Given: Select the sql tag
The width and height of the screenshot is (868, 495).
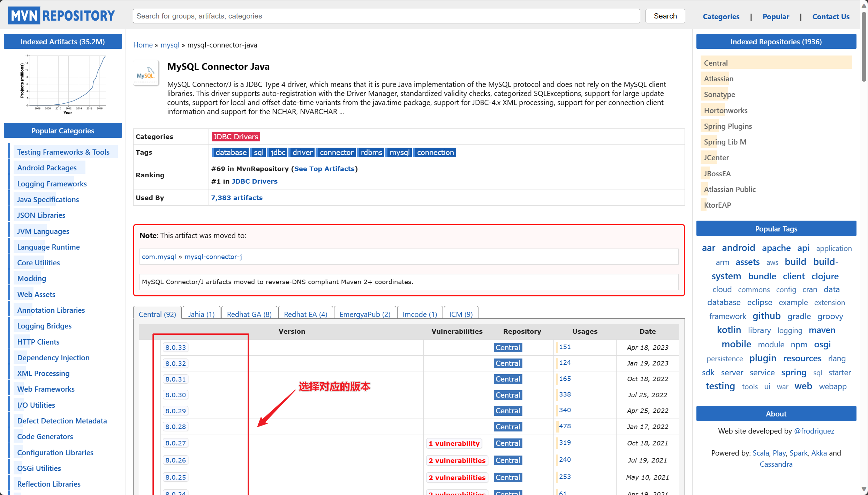Looking at the screenshot, I should (x=258, y=152).
